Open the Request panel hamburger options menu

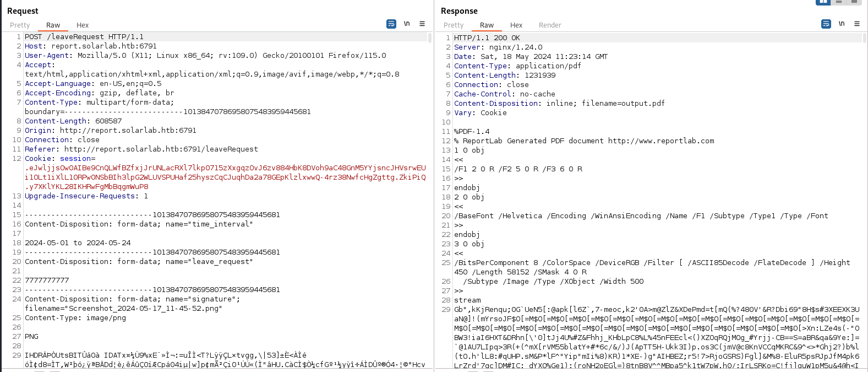coord(422,24)
